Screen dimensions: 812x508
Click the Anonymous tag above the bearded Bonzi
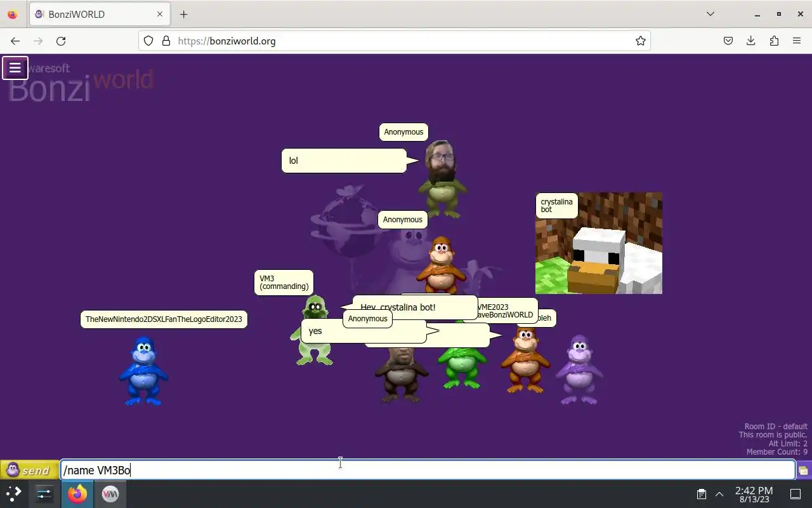pyautogui.click(x=403, y=132)
